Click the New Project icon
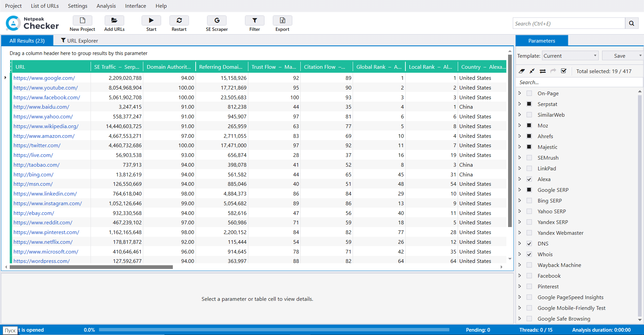 (82, 20)
